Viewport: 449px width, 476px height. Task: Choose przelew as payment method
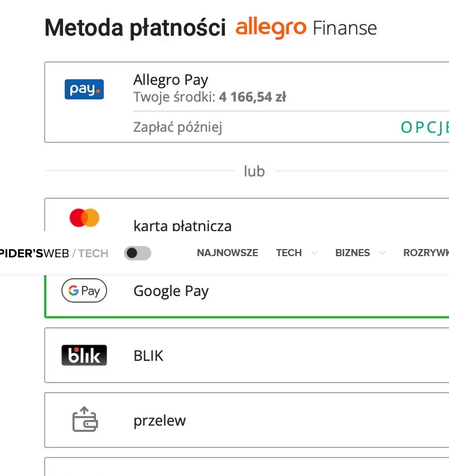[160, 421]
